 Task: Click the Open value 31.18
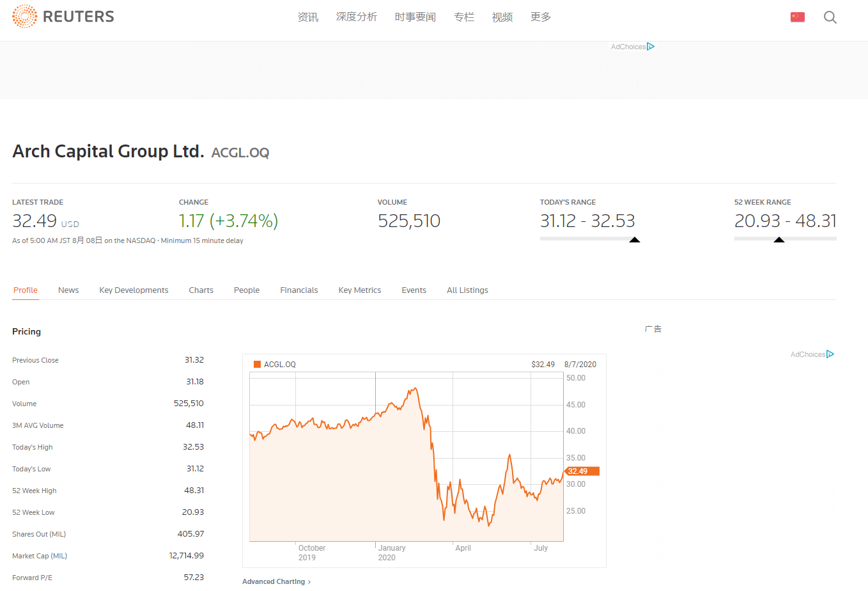[x=195, y=382]
